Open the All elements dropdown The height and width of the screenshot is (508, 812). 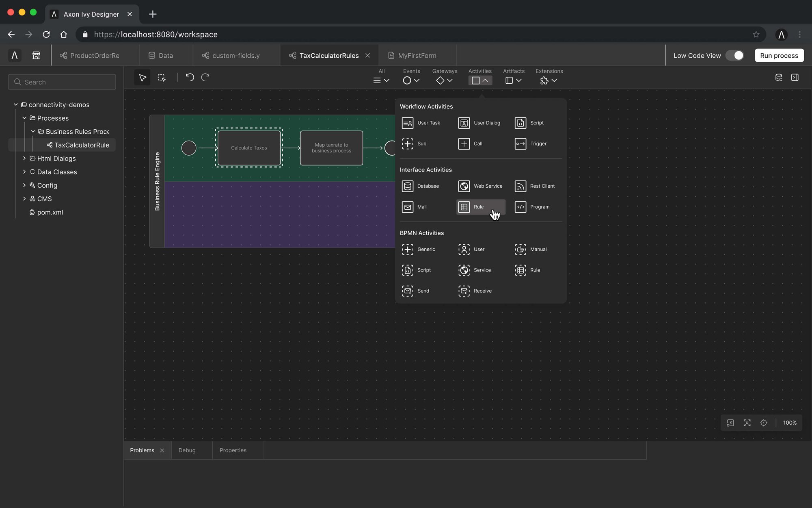click(x=381, y=80)
